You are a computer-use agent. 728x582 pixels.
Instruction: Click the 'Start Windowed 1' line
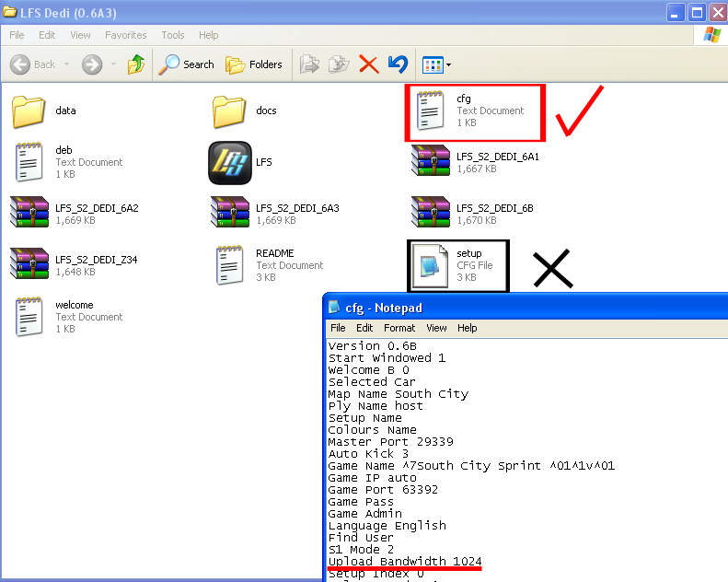pos(387,358)
